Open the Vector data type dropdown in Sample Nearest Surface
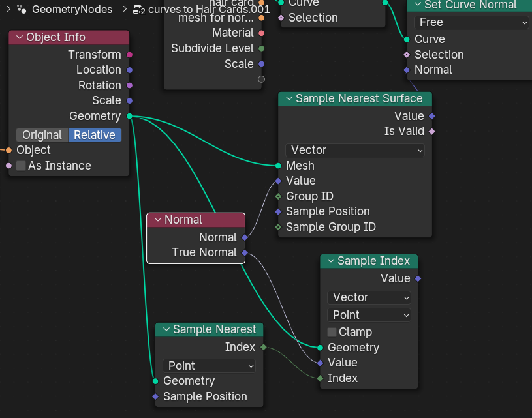Image resolution: width=532 pixels, height=418 pixels. 355,150
